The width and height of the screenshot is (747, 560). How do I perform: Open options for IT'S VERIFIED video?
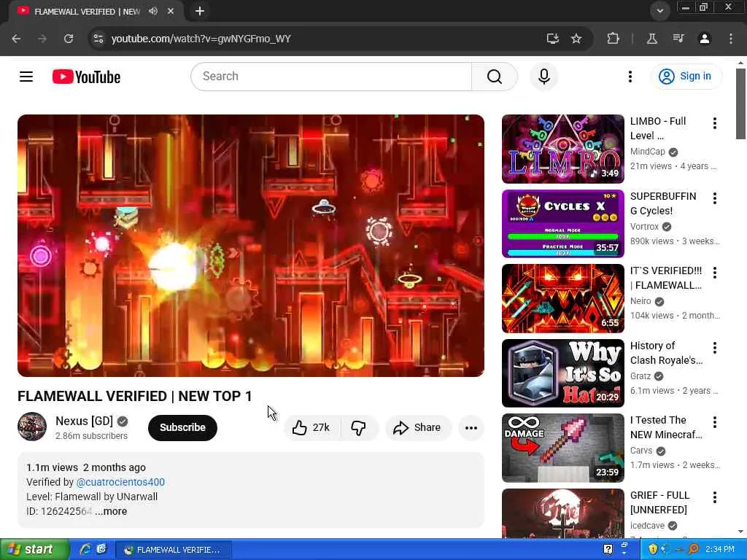click(x=715, y=273)
